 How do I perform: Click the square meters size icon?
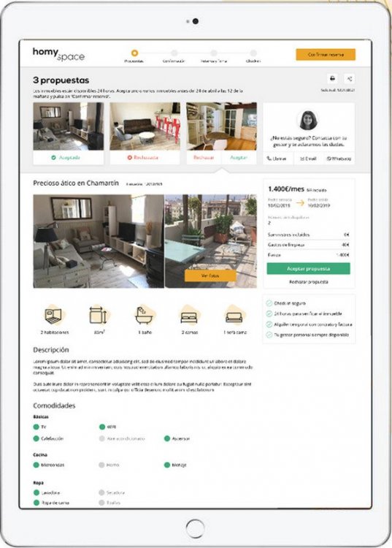[x=99, y=315]
